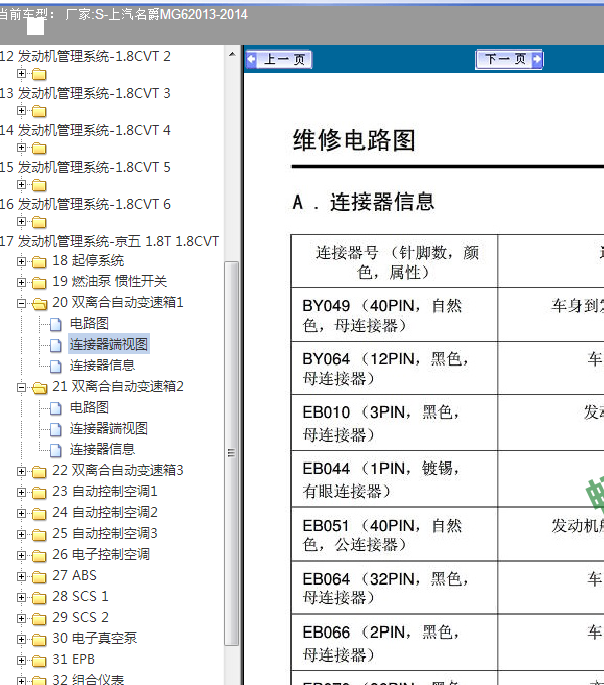Go to next page with 下一页 button
Viewport: 604px width, 685px height.
tap(509, 59)
